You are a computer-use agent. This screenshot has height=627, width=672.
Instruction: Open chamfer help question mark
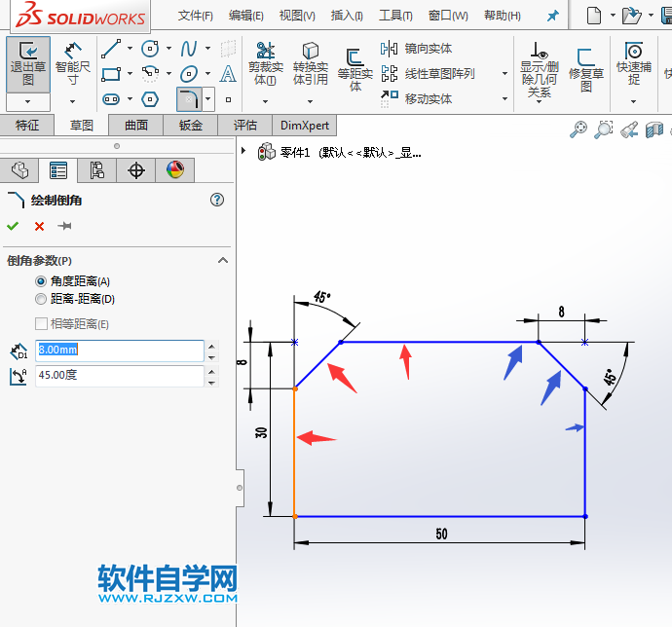tap(217, 200)
